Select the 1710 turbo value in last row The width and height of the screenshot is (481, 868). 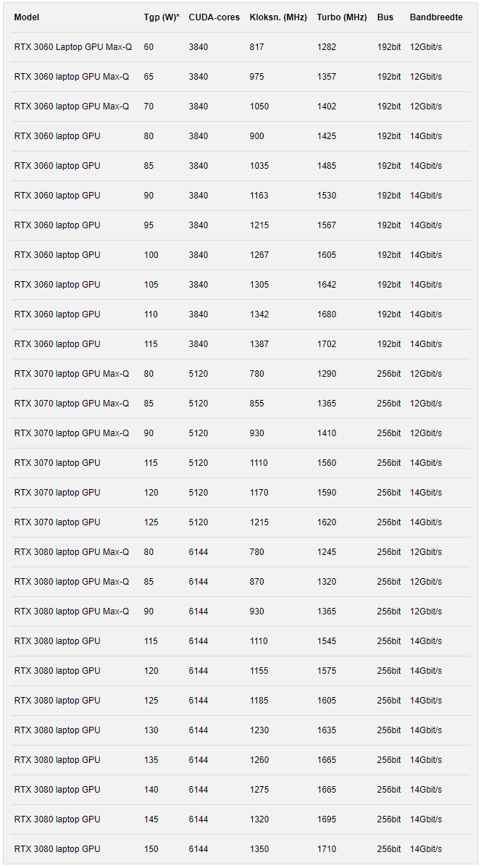click(327, 848)
